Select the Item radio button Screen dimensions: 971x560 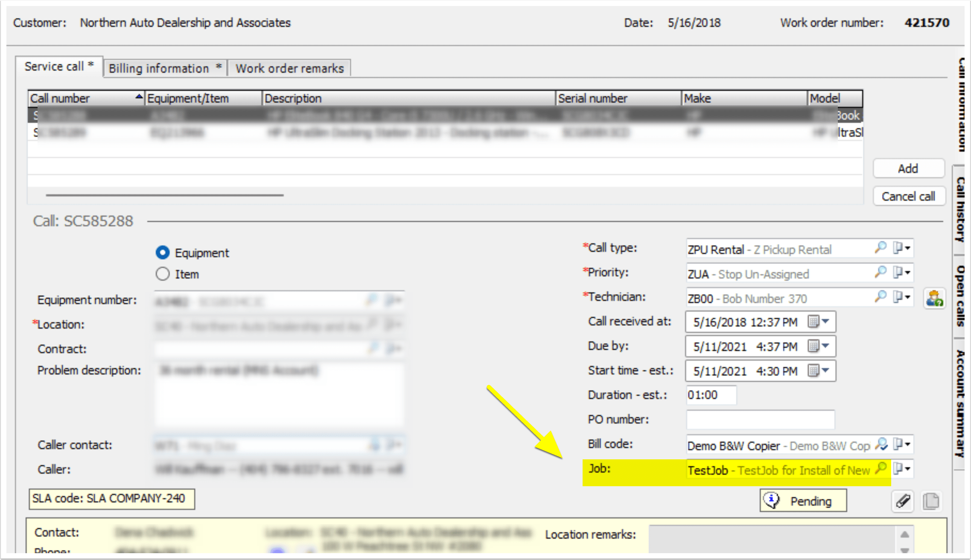click(x=163, y=274)
